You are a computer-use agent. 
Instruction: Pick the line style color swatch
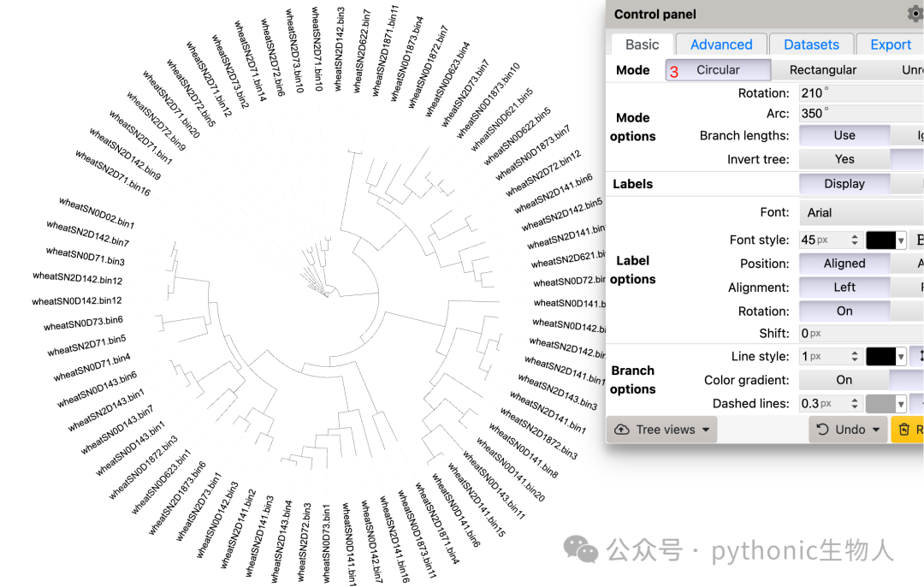point(885,357)
